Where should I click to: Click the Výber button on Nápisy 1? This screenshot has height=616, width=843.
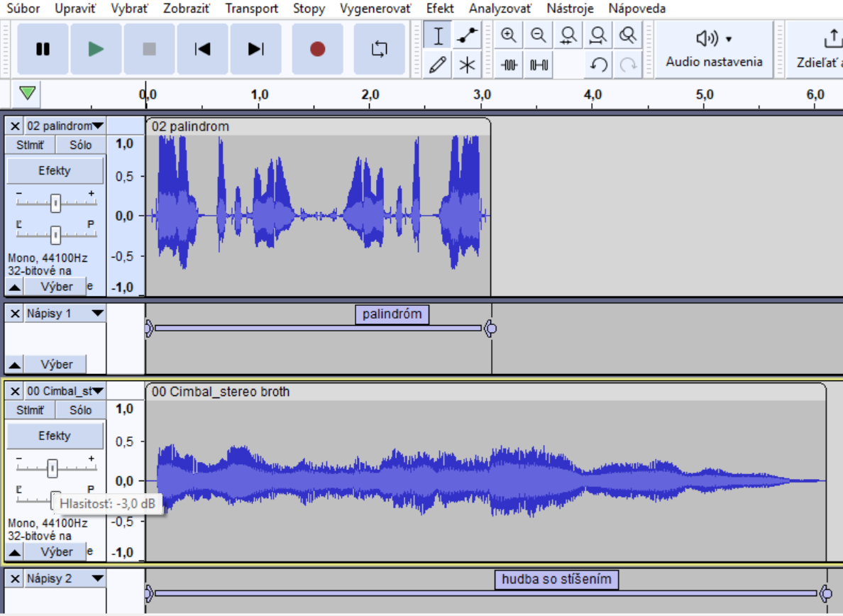point(56,364)
